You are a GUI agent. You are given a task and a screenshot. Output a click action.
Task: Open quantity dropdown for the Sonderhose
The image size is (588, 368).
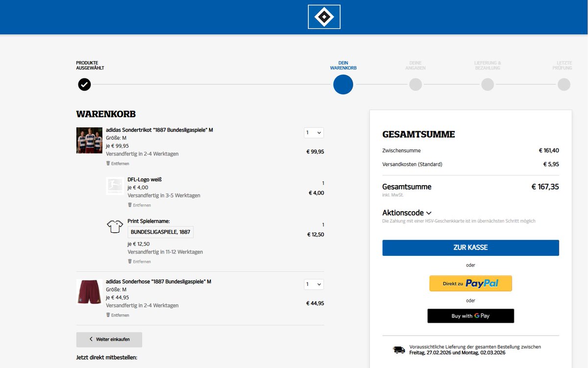[x=314, y=284]
